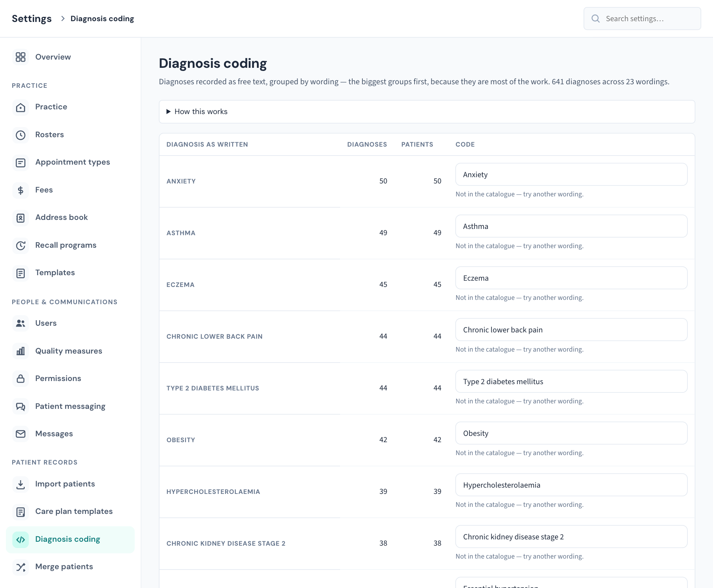Open Overview from the sidebar

tap(70, 57)
